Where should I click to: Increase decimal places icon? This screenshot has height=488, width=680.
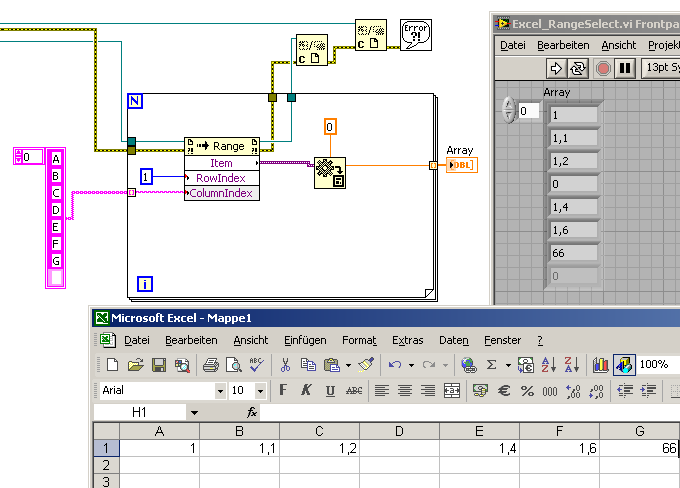(x=573, y=391)
